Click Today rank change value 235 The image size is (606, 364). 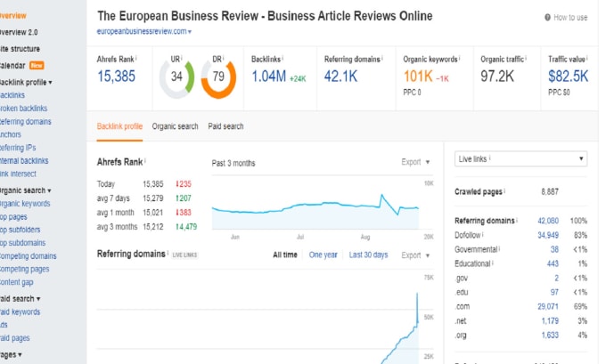click(184, 184)
